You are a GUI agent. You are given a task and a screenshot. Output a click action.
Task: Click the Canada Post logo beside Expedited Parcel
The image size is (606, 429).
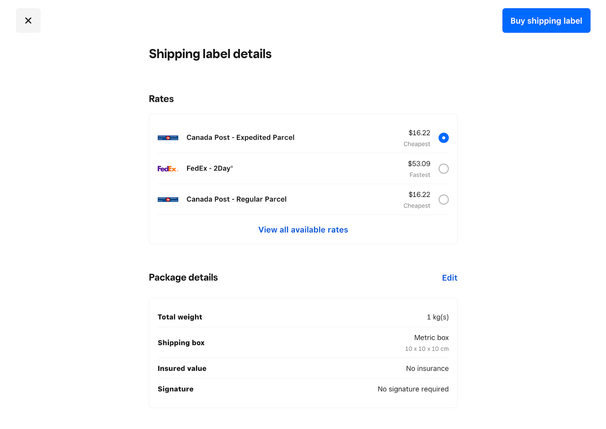click(168, 138)
